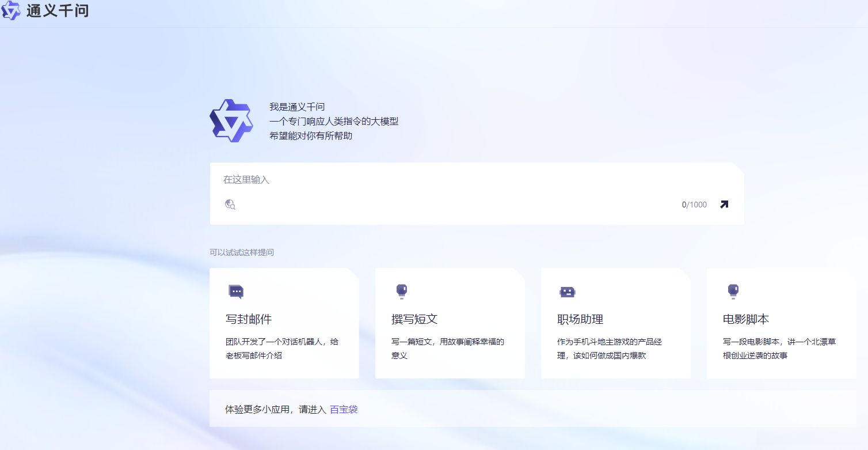Click the robot icon on 撰写短文 card
868x450 pixels.
coord(403,292)
